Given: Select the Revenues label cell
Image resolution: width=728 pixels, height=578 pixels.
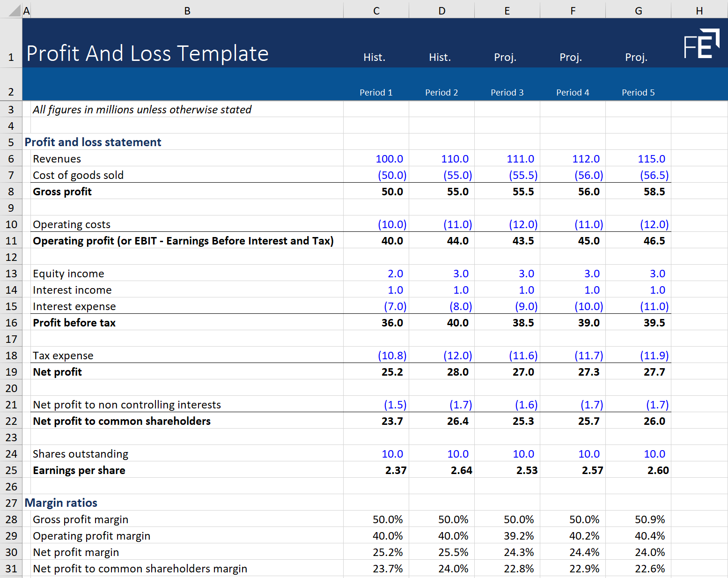Looking at the screenshot, I should point(57,158).
